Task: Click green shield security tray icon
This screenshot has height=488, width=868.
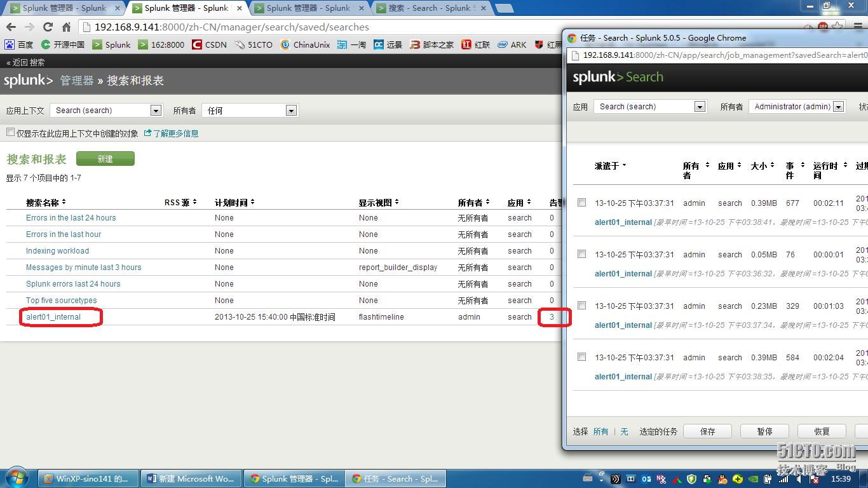Action: [692, 479]
